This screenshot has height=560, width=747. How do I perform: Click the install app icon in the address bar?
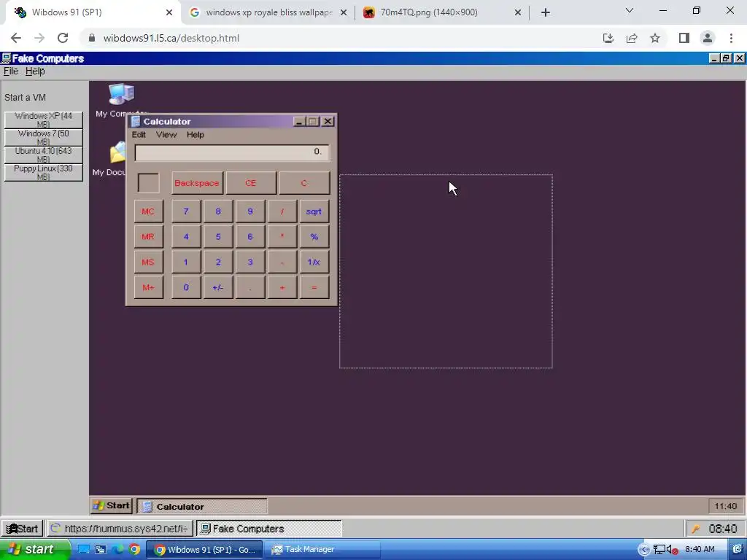point(608,38)
